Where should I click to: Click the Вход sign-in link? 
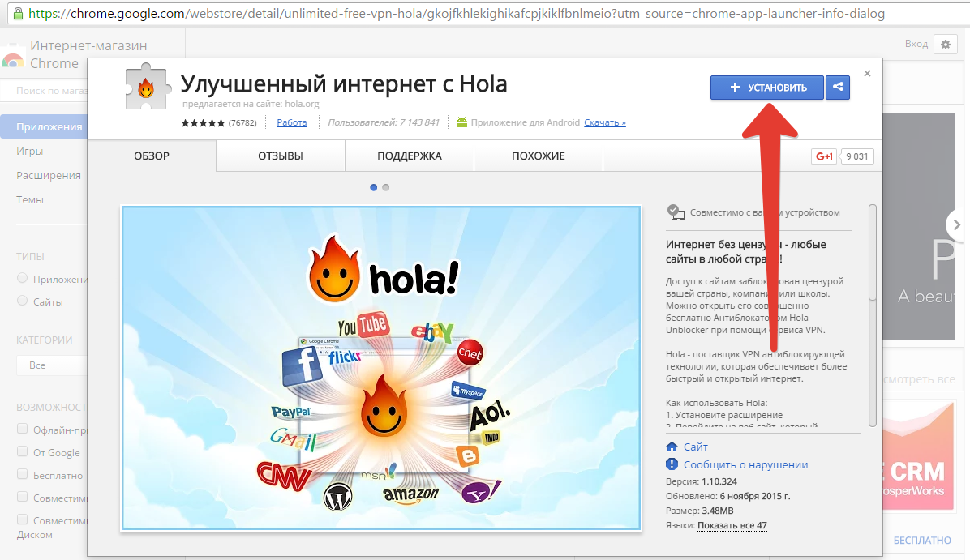916,44
